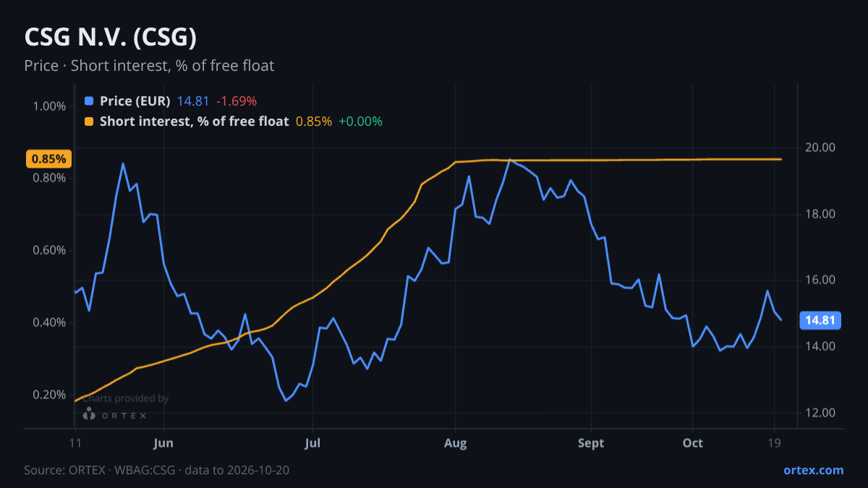Click the 14.00 right axis label
Screen dimensions: 868x488
(x=820, y=347)
